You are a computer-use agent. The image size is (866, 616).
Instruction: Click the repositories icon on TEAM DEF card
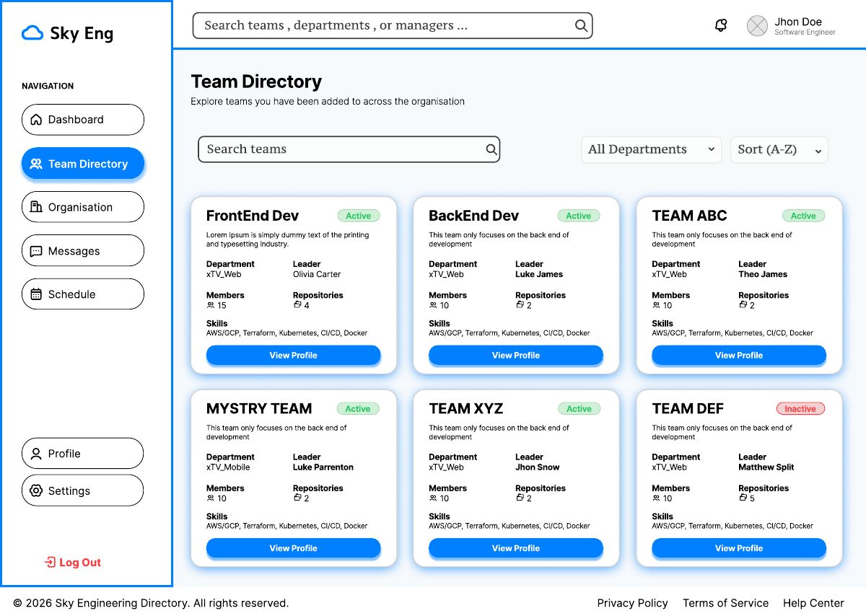click(743, 497)
